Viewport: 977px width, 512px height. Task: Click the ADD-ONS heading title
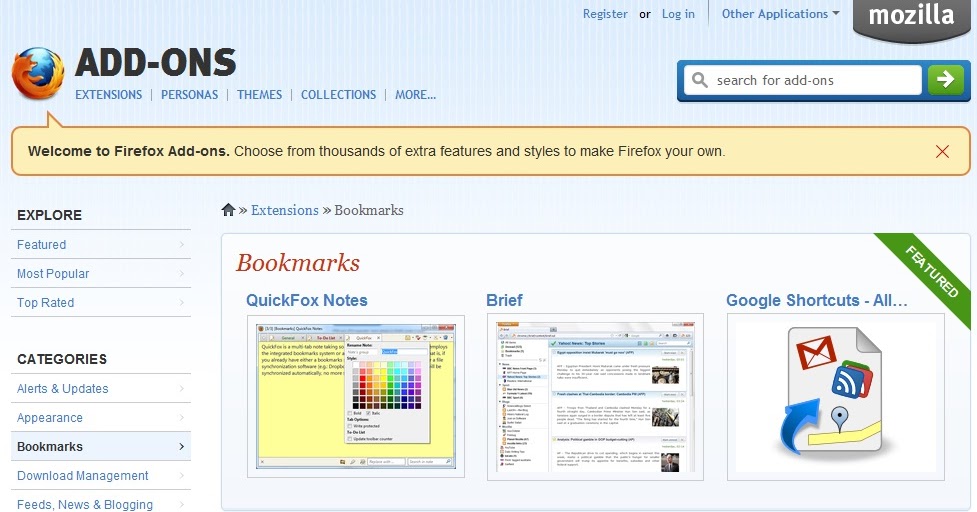pyautogui.click(x=156, y=62)
